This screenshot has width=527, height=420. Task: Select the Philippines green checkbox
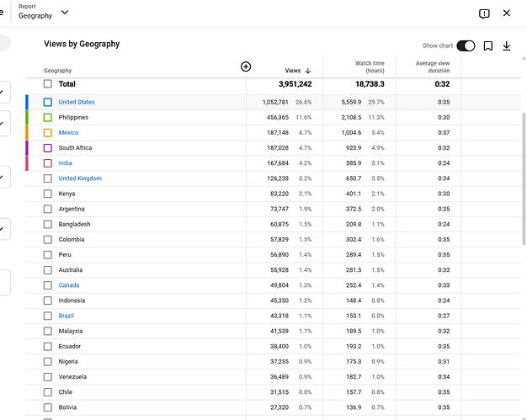click(x=48, y=117)
